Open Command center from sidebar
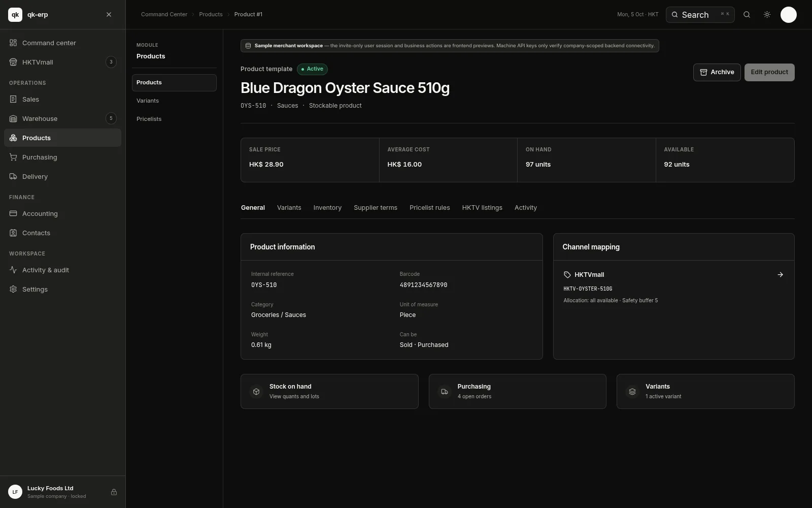Image resolution: width=812 pixels, height=508 pixels. click(x=62, y=43)
